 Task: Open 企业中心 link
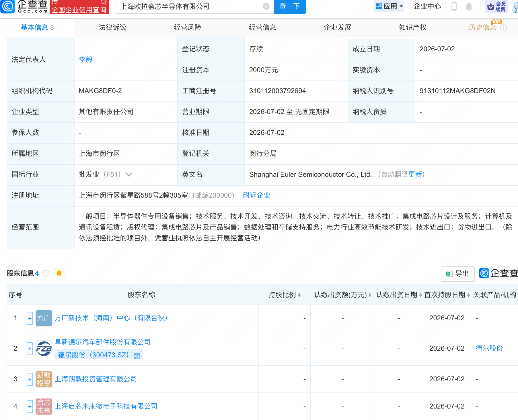[427, 6]
